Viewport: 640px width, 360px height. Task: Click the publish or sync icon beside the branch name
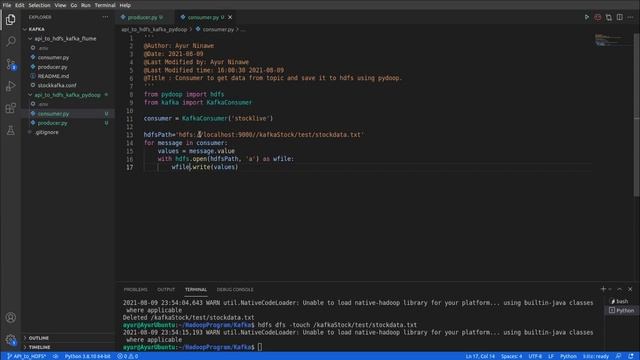pyautogui.click(x=55, y=356)
